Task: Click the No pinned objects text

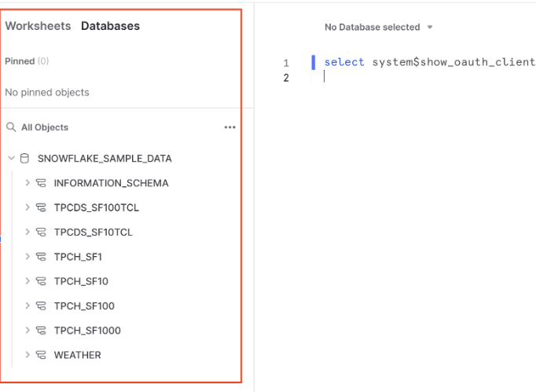Action: click(47, 93)
